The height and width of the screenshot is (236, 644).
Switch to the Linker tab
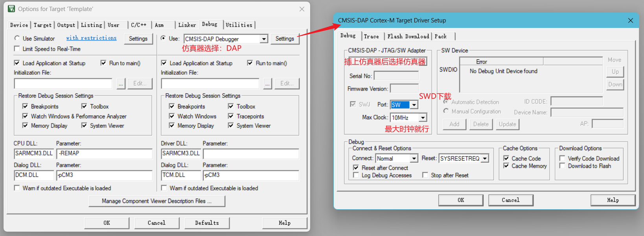pos(187,25)
